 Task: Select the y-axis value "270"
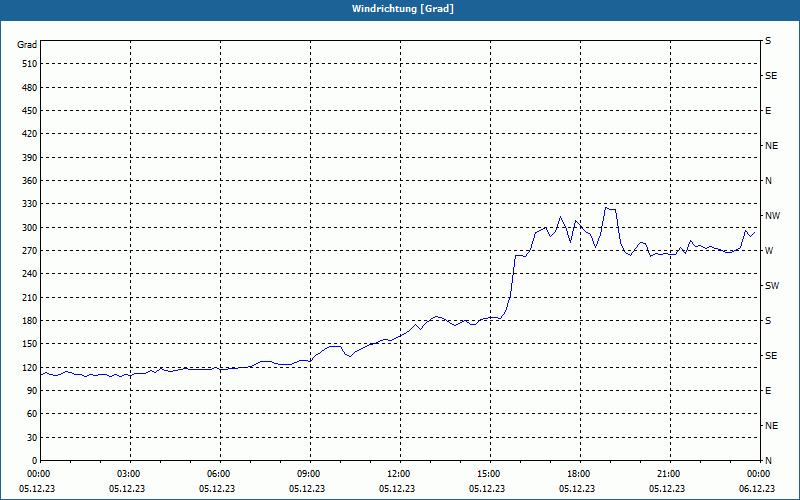pyautogui.click(x=30, y=251)
